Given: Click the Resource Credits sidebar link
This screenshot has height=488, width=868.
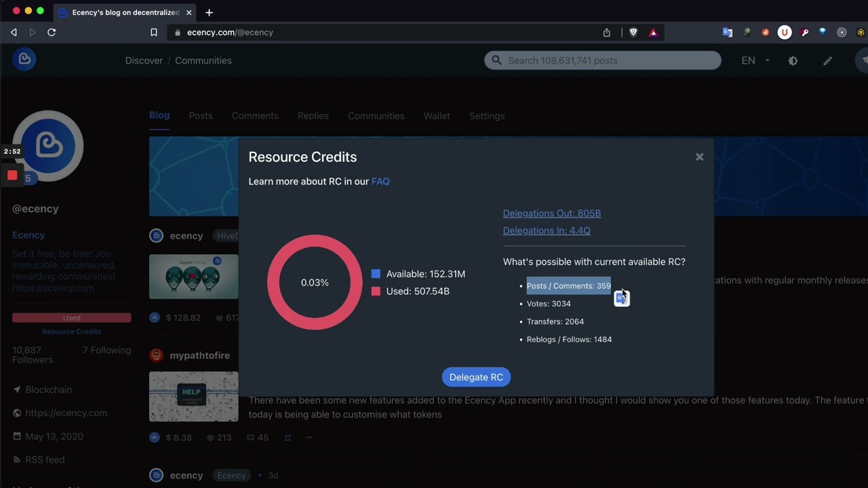Looking at the screenshot, I should (72, 331).
